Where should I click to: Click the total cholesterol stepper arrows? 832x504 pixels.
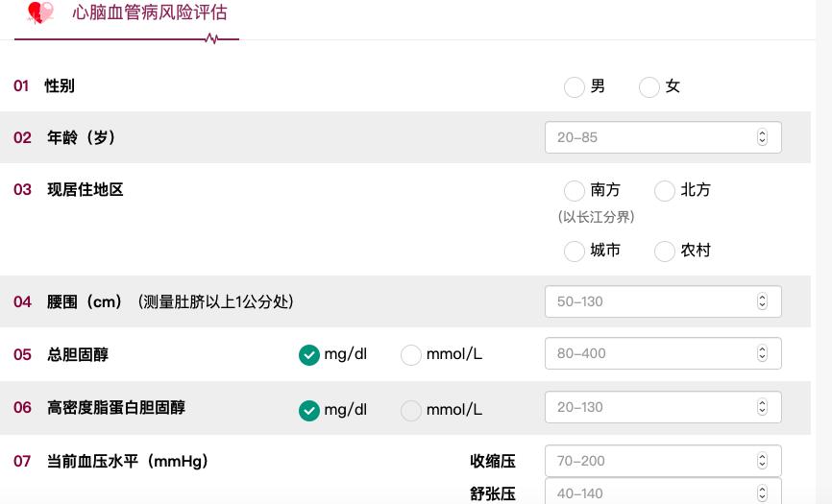pyautogui.click(x=762, y=353)
